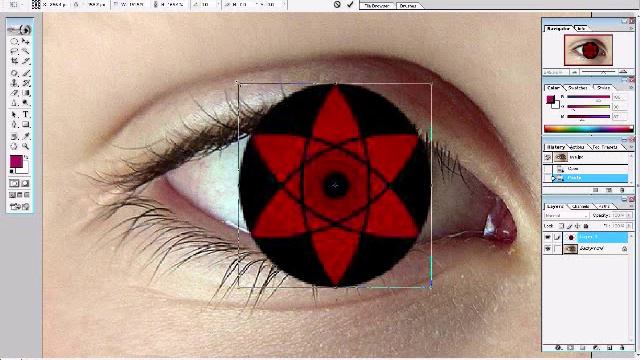Select the Pen tool
Screen dimensions: 640x360
14,124
